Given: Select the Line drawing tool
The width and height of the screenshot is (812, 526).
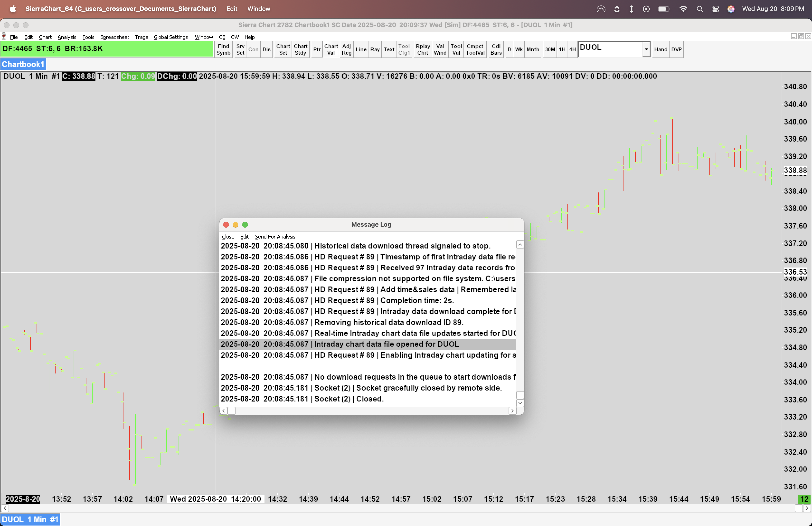Looking at the screenshot, I should [x=361, y=49].
